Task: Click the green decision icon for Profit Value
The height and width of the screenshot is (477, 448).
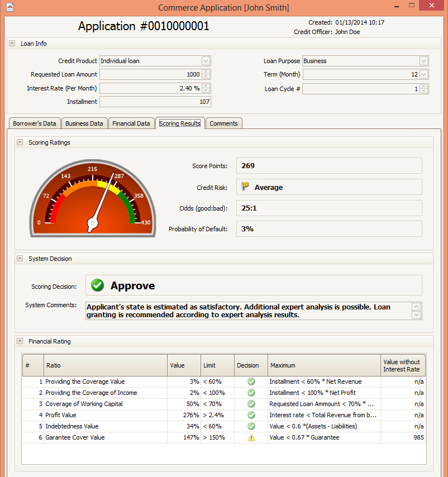Action: coord(251,415)
